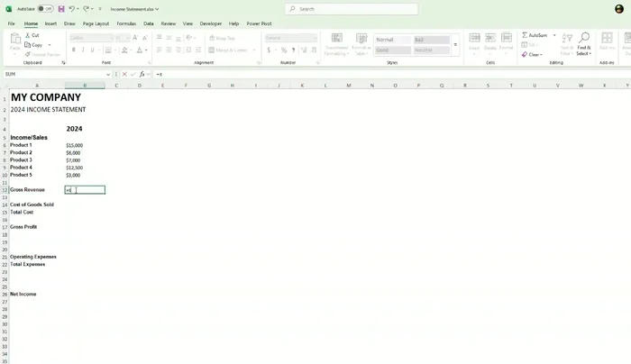The width and height of the screenshot is (631, 364).
Task: Click the Paste clipboard icon
Action: [15, 39]
